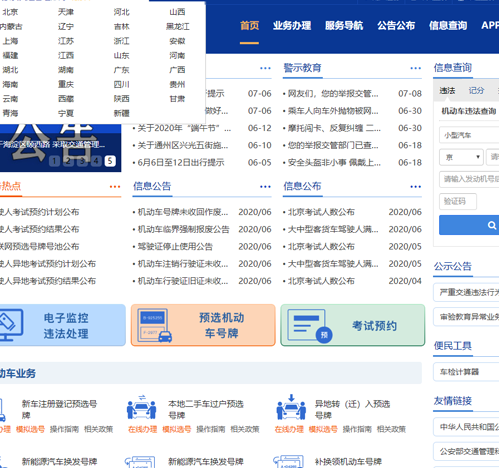
Task: Open the 小型汽车 vehicle type selector
Action: pos(469,135)
